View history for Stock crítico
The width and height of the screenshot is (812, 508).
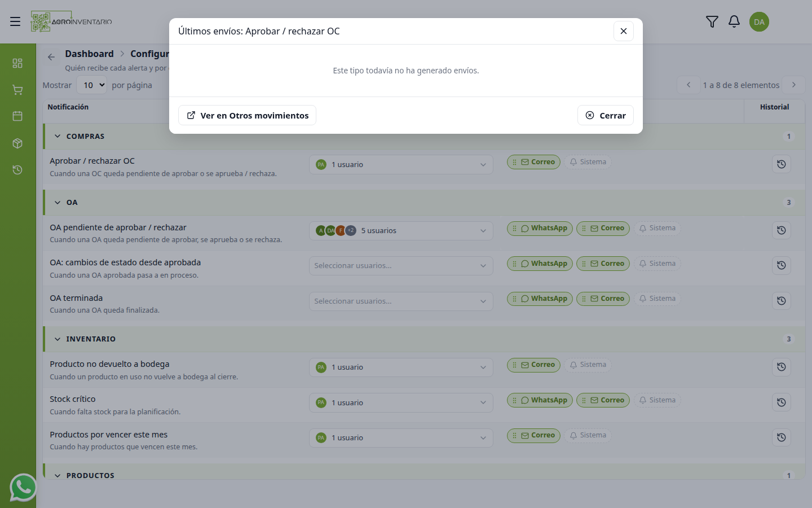[x=782, y=402]
